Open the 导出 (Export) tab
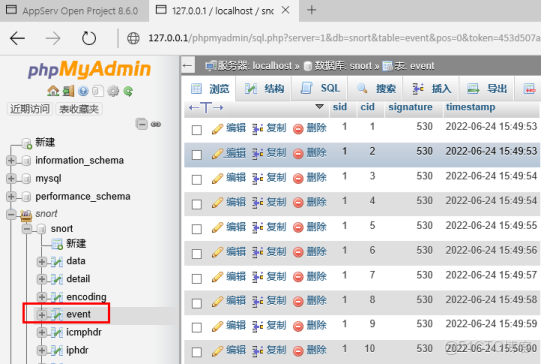The width and height of the screenshot is (542, 364). click(487, 89)
